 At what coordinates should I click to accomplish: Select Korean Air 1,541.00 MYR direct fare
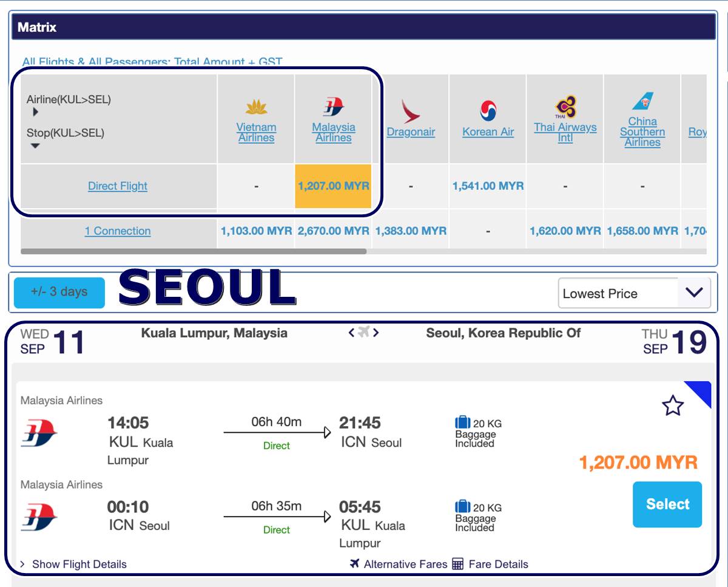pyautogui.click(x=488, y=186)
